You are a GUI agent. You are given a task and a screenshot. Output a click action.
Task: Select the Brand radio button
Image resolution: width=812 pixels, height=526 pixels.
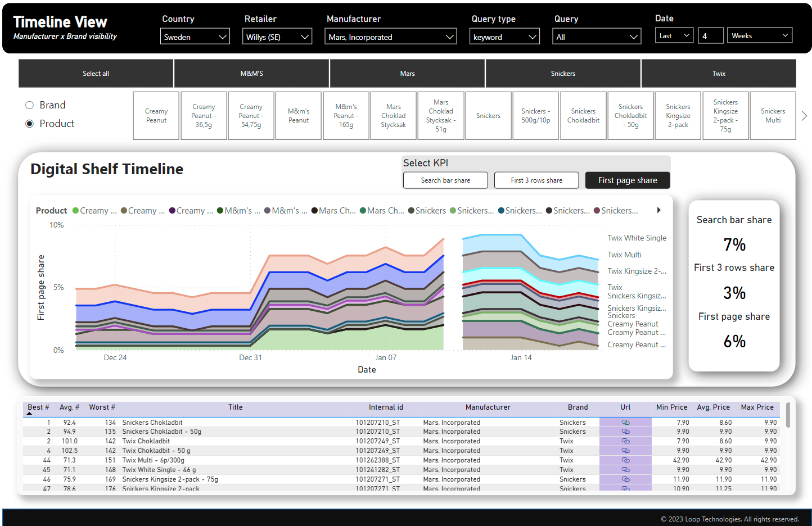pos(30,105)
